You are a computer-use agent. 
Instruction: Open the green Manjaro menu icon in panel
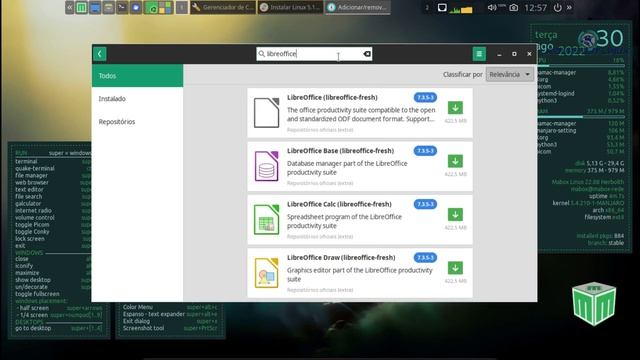point(82,7)
